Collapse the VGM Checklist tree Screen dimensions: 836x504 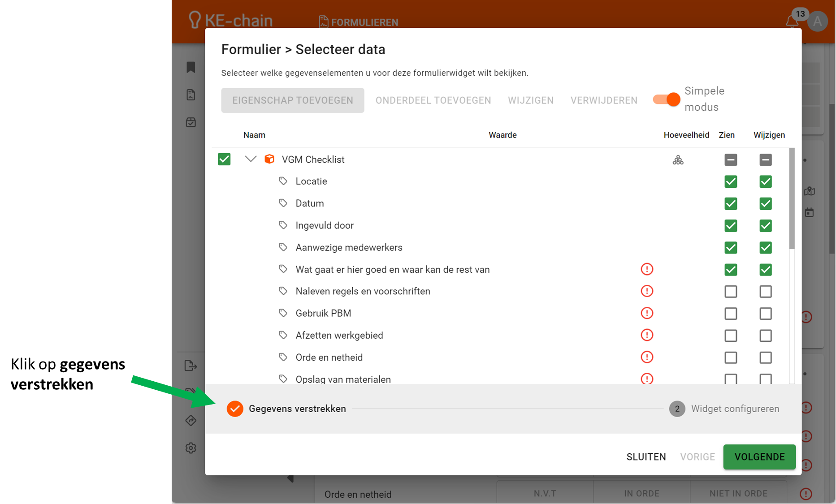251,159
